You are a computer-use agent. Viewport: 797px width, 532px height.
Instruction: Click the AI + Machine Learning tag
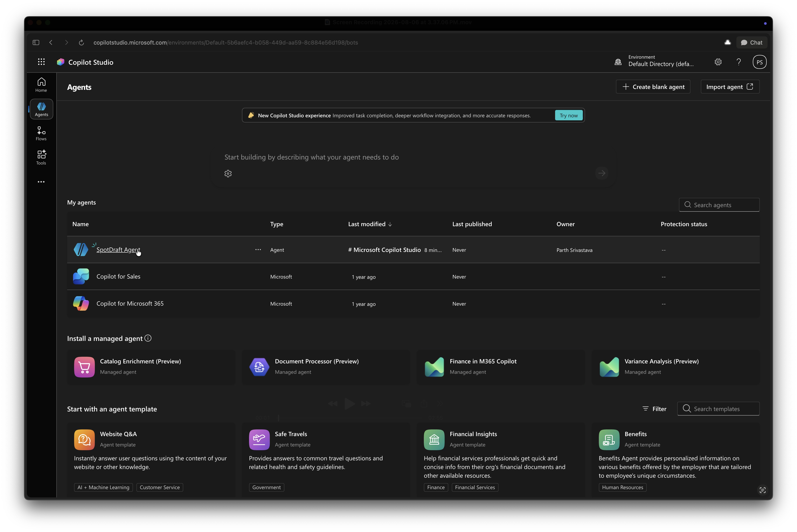tap(103, 488)
